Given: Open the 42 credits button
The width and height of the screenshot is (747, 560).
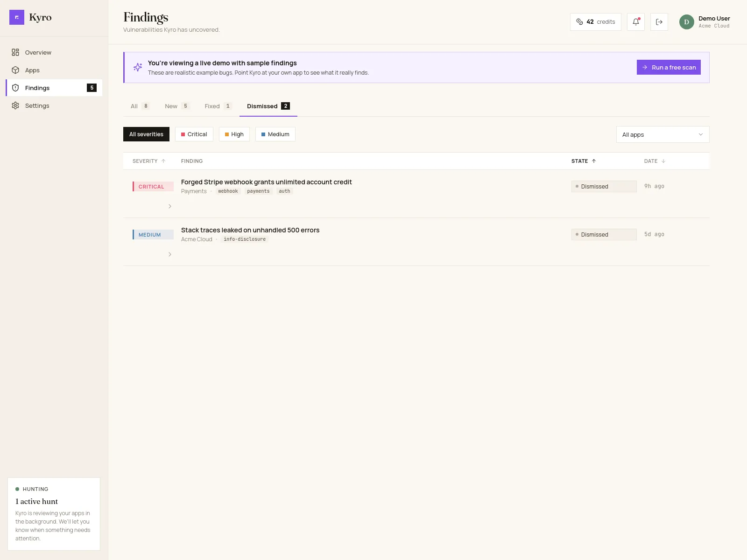Looking at the screenshot, I should pyautogui.click(x=595, y=22).
